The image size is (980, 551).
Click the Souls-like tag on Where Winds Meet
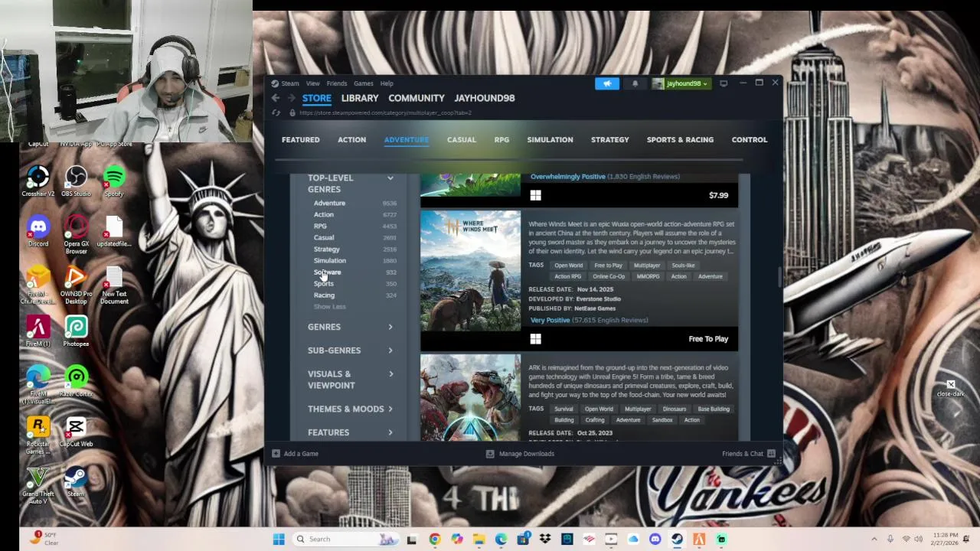683,266
